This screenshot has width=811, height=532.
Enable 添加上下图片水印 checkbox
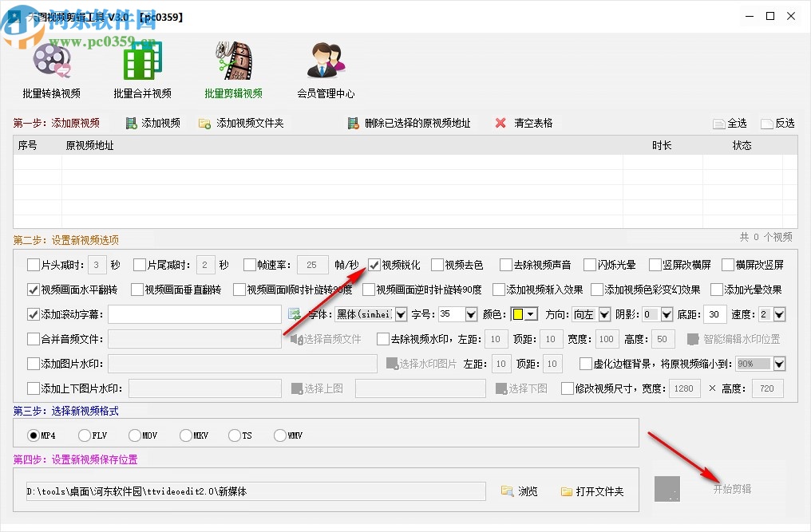pos(33,388)
